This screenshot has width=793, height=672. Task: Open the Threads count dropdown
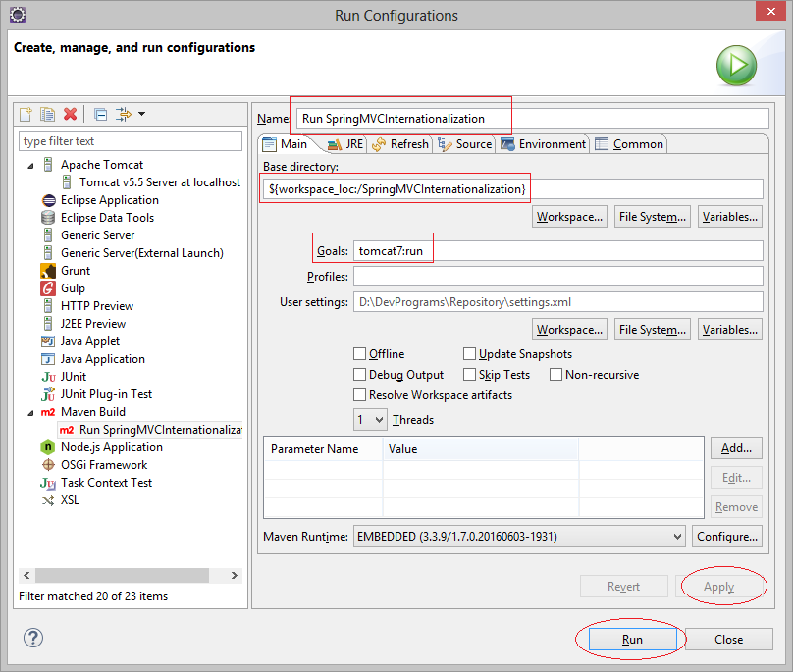pyautogui.click(x=371, y=420)
